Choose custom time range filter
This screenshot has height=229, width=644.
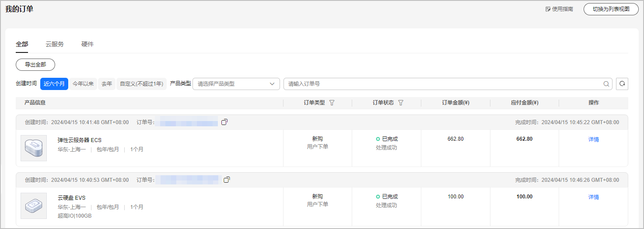click(x=141, y=84)
